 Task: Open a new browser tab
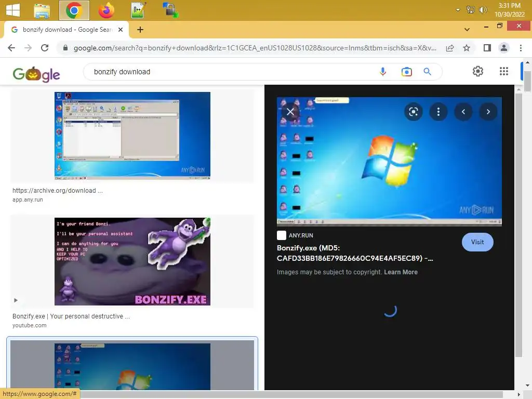140,30
